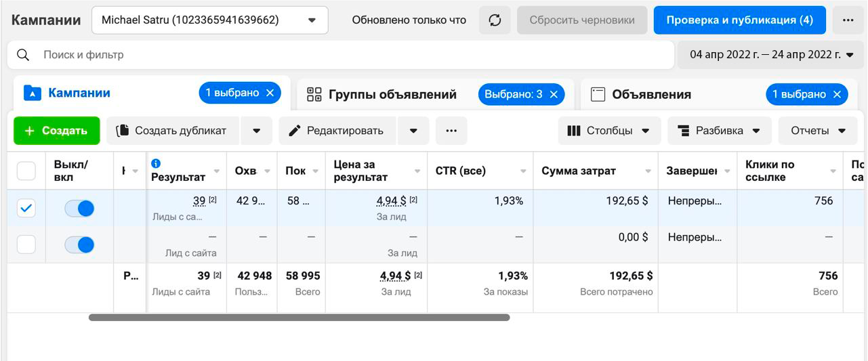Viewport: 868px width, 361px height.
Task: Click the Охв column header
Action: pyautogui.click(x=245, y=171)
